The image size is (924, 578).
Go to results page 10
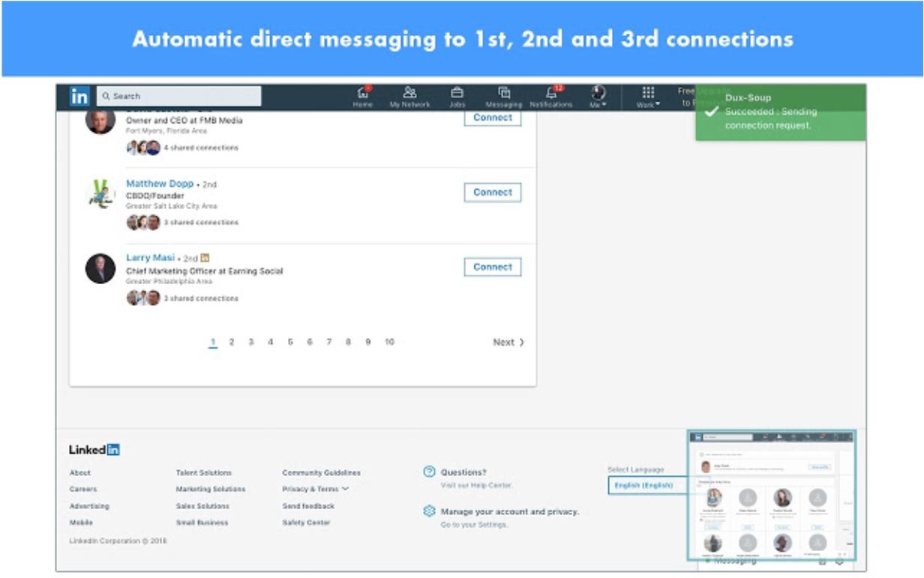pyautogui.click(x=389, y=342)
